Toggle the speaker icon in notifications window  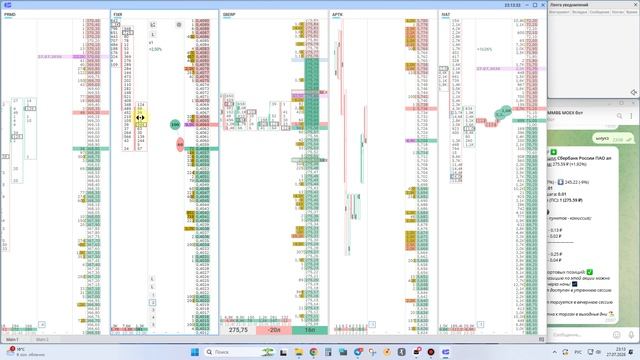click(633, 93)
